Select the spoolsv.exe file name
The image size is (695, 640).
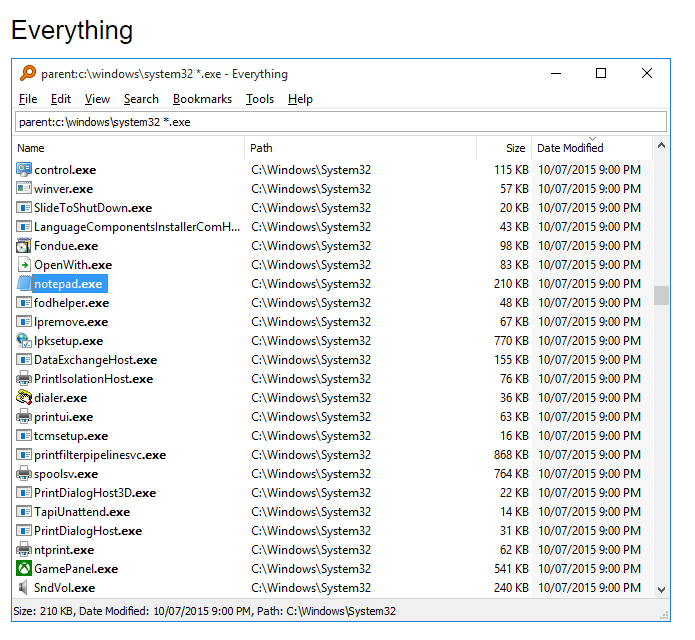coord(66,474)
